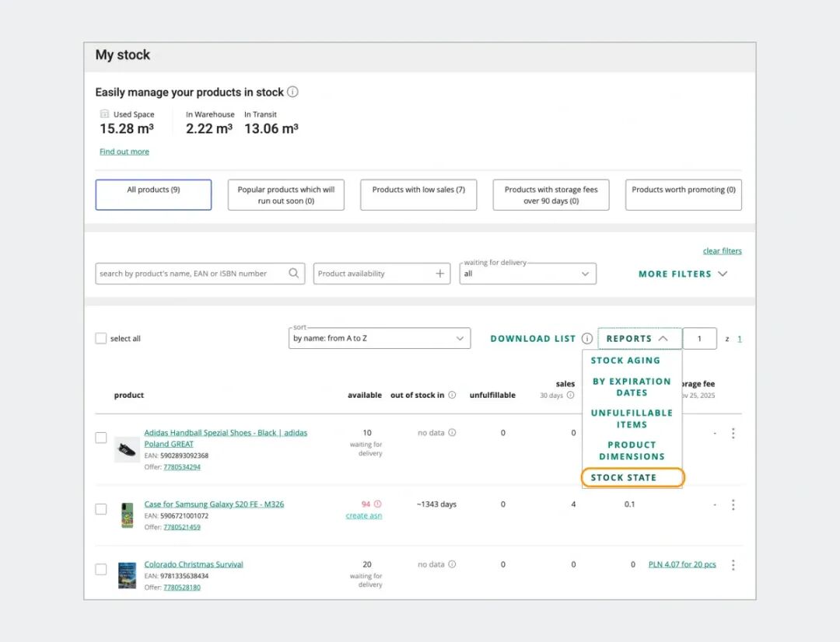The width and height of the screenshot is (840, 642).
Task: Expand the More Filters section
Action: click(682, 274)
